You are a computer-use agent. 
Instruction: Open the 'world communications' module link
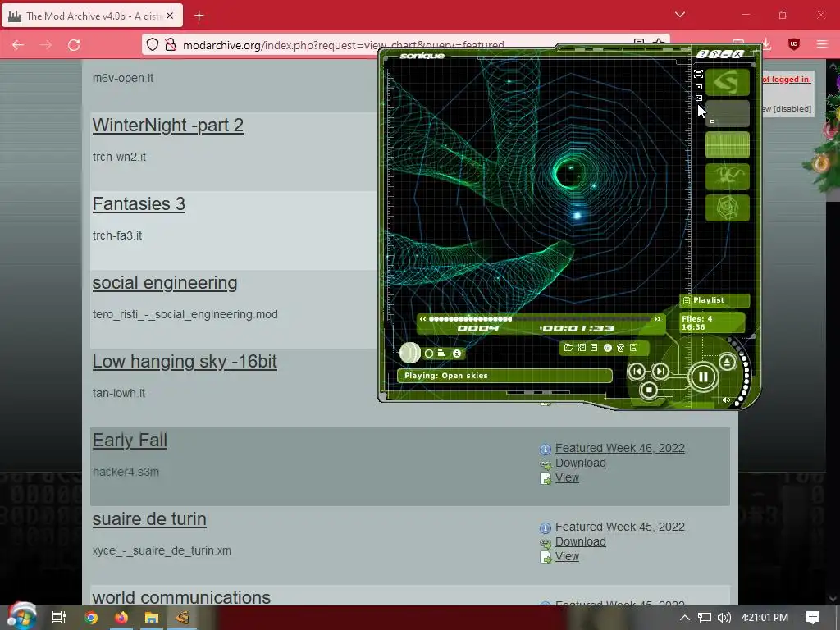181,597
